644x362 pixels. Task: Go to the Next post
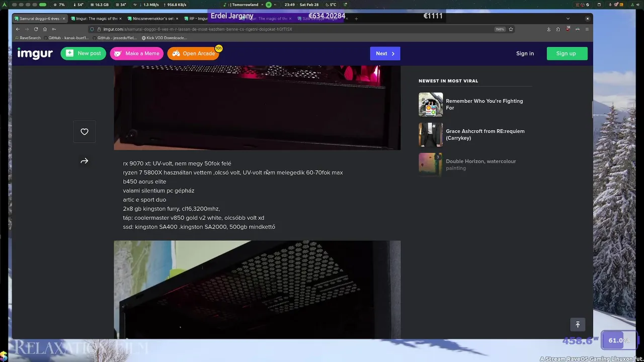[x=385, y=53]
